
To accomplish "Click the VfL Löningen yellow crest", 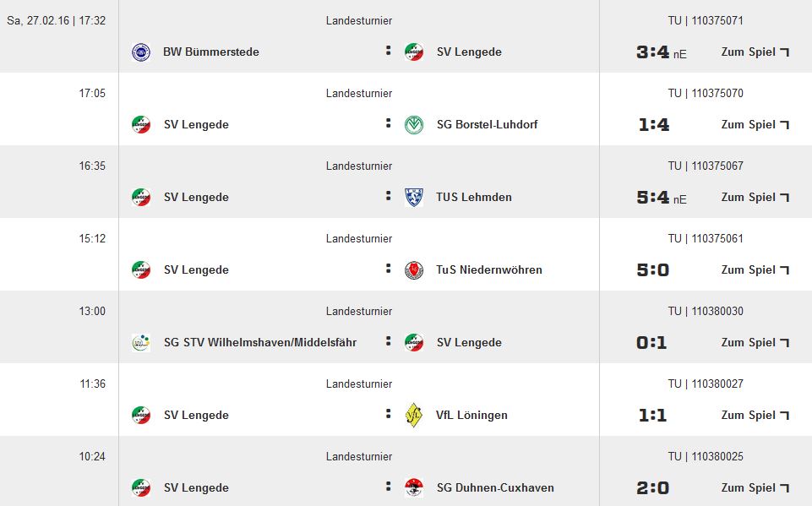I will [x=414, y=416].
